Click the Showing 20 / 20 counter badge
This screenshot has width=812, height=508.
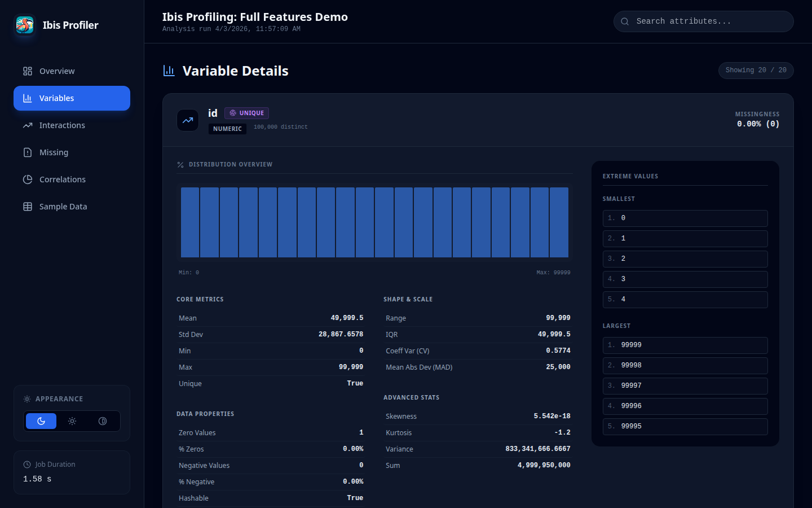click(x=756, y=70)
